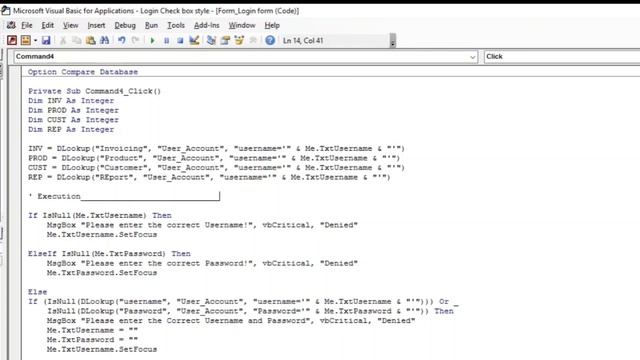Click the code window margin indicator bar
640x360 pixels.
pos(16,213)
